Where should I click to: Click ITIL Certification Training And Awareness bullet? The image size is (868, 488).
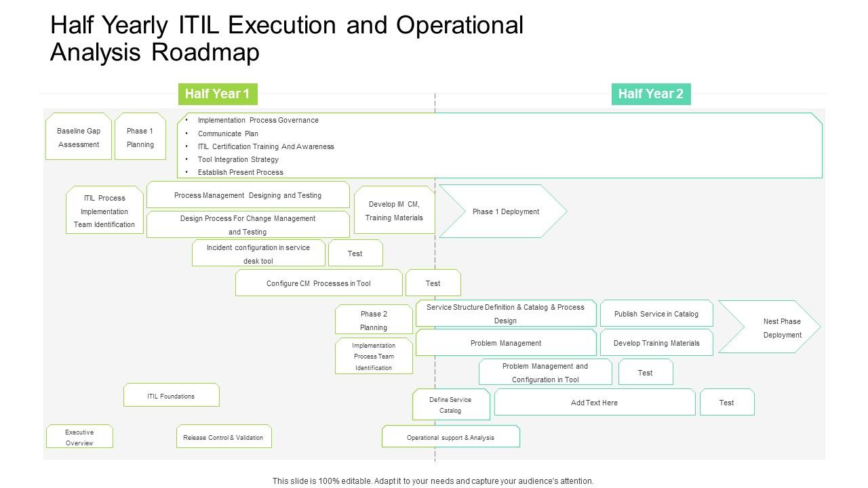click(x=266, y=146)
